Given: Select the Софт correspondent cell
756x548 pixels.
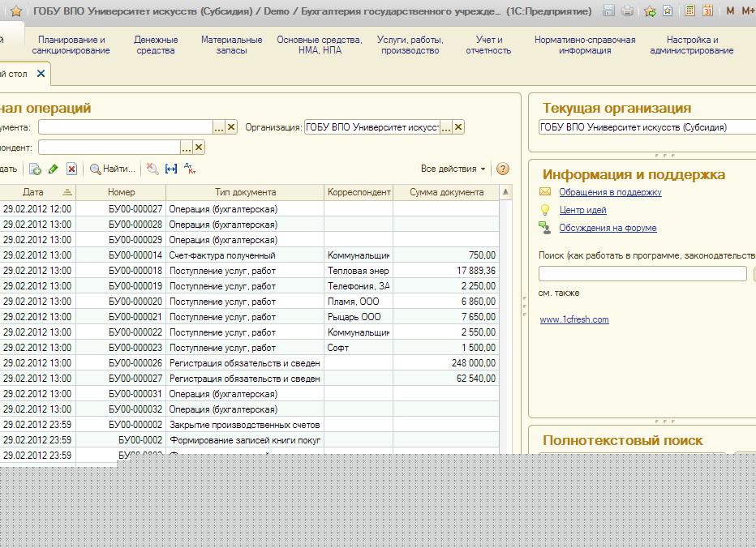Looking at the screenshot, I should [x=359, y=348].
